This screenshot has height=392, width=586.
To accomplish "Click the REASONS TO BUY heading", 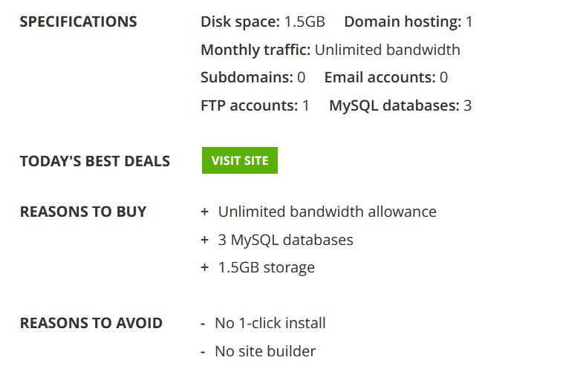I will coord(83,212).
